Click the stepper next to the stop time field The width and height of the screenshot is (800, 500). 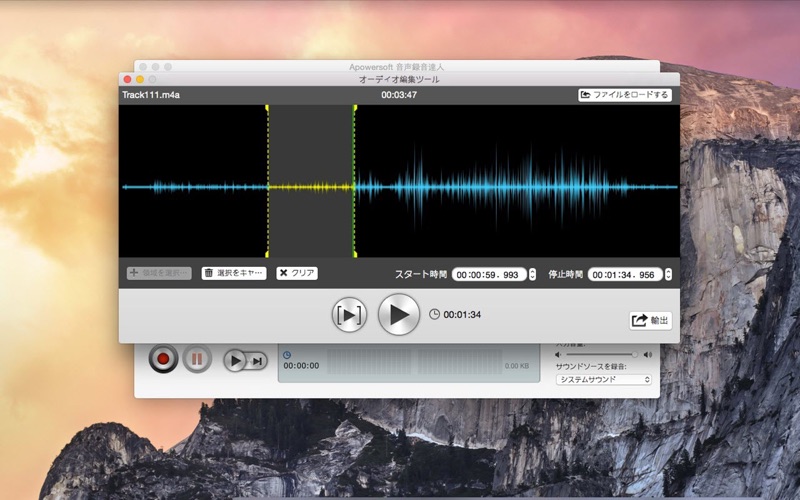668,274
